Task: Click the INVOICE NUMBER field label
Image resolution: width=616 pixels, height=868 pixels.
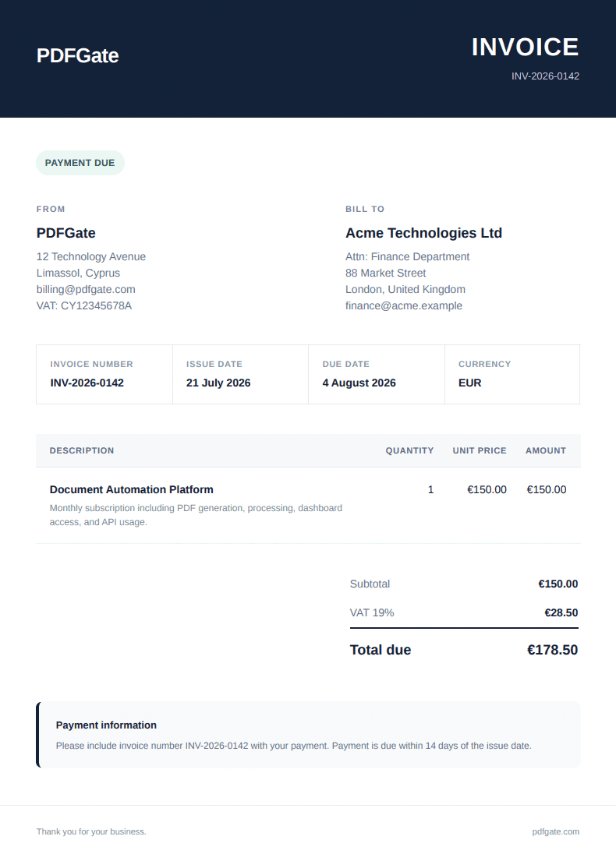Action: click(91, 364)
